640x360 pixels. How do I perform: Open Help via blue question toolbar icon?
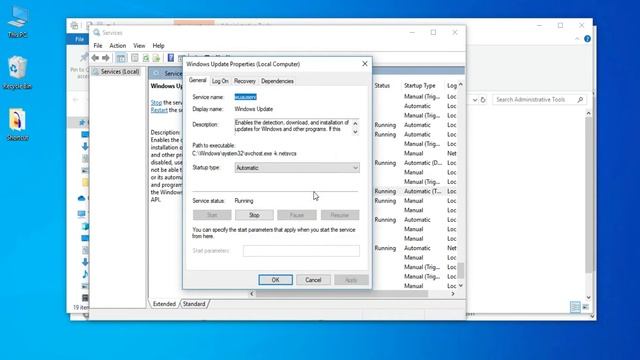point(171,58)
